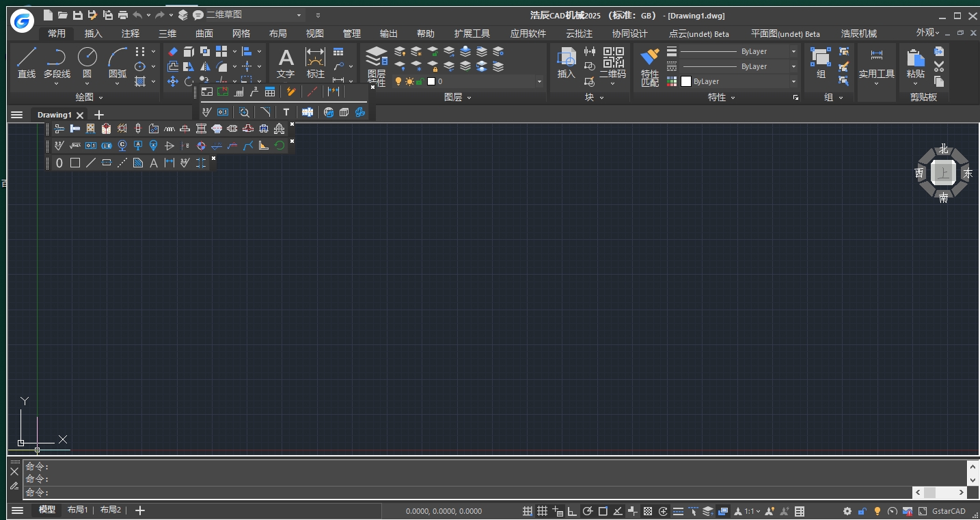Image resolution: width=980 pixels, height=520 pixels.
Task: Toggle lineweight display in status bar
Action: [678, 511]
